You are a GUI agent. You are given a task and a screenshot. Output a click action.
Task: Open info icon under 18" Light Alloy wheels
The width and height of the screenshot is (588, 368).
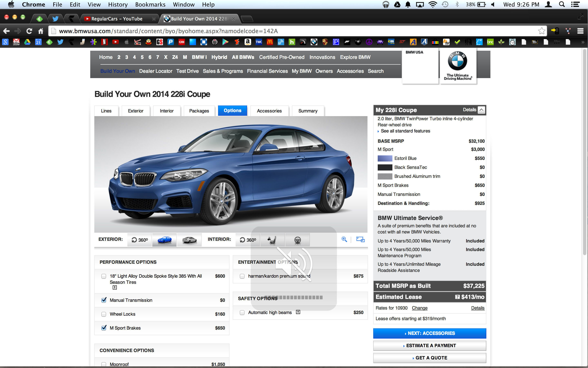115,287
